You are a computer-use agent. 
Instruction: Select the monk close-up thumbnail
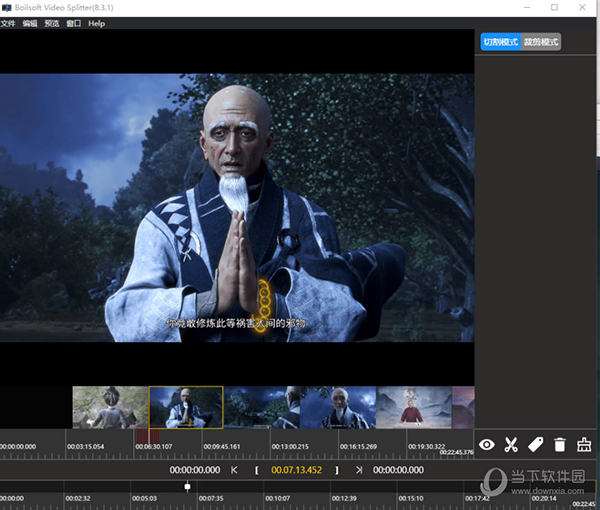click(x=338, y=407)
